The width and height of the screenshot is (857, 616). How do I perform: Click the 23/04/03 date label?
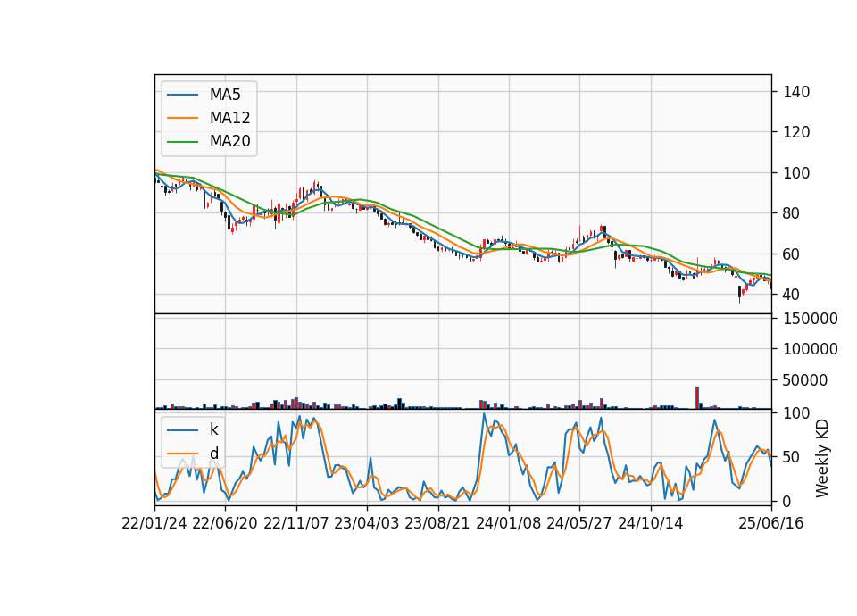(x=367, y=523)
